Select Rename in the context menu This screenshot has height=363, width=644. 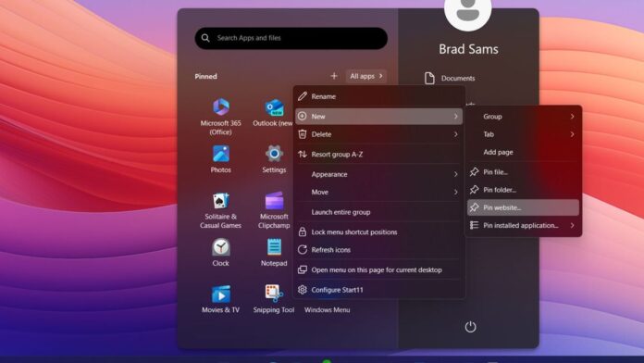coord(378,96)
